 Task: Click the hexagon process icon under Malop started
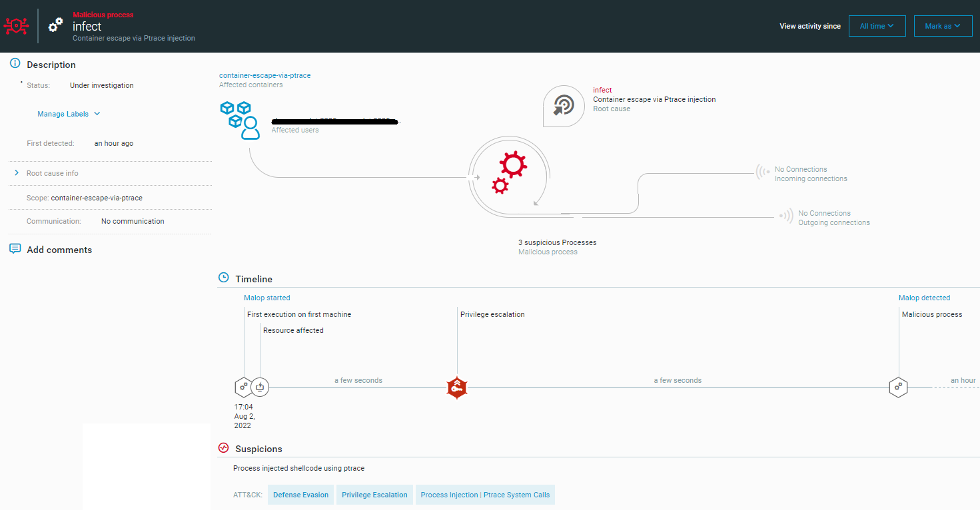[243, 387]
